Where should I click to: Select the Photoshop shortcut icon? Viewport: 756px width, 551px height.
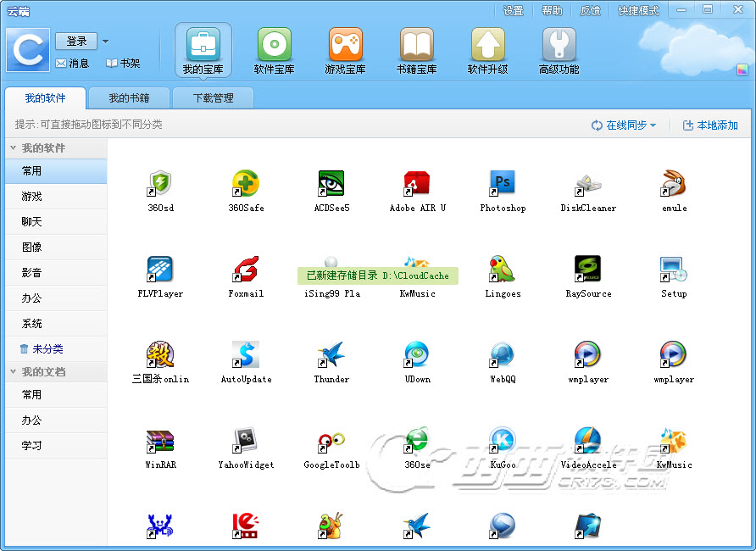[502, 183]
